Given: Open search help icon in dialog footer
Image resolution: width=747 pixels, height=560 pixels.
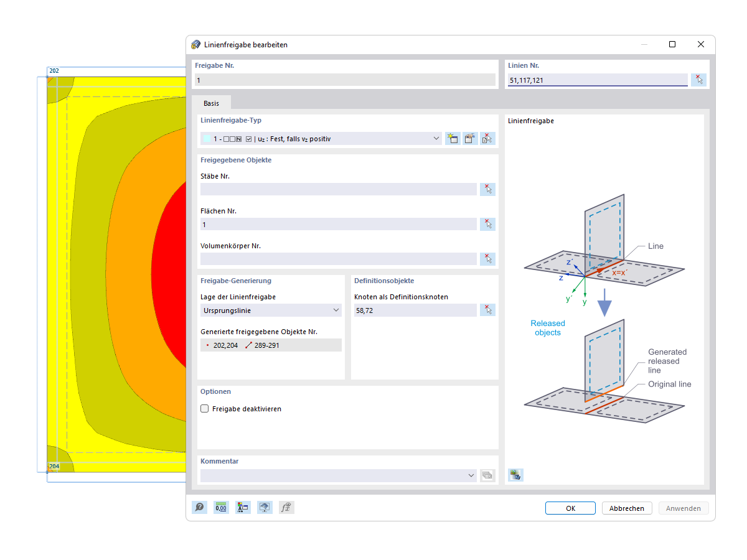Looking at the screenshot, I should (199, 507).
